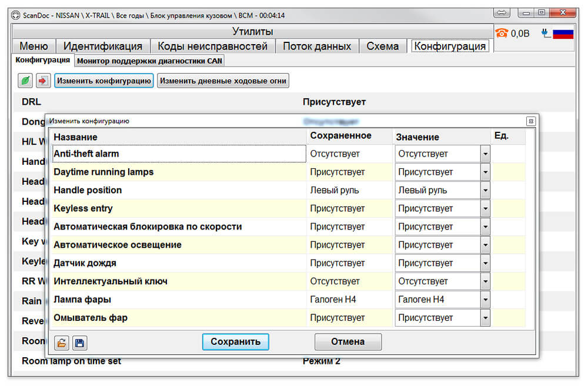Click the red arrow export icon
This screenshot has width=588, height=389.
pos(43,81)
